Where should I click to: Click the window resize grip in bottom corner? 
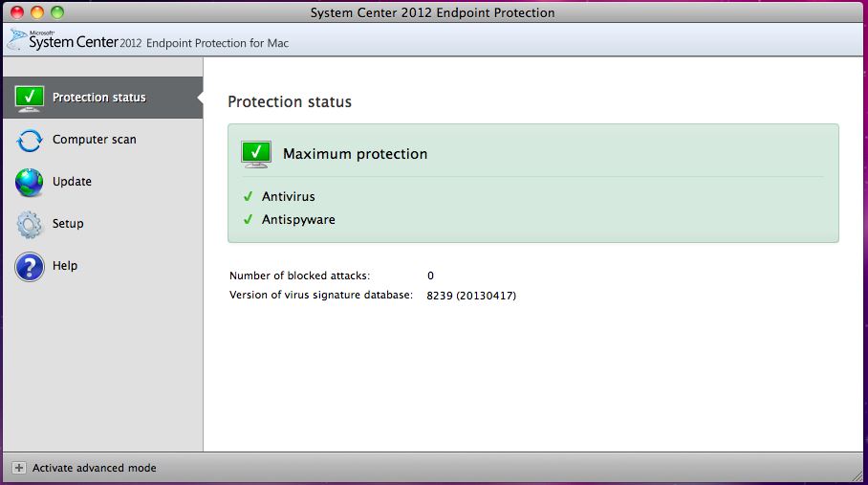857,475
